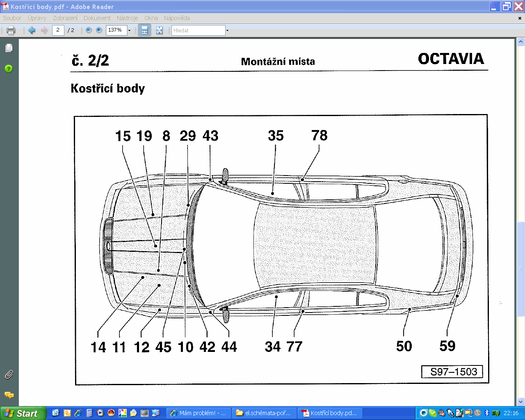The height and width of the screenshot is (420, 525).
Task: Click the page number input field
Action: tap(58, 30)
